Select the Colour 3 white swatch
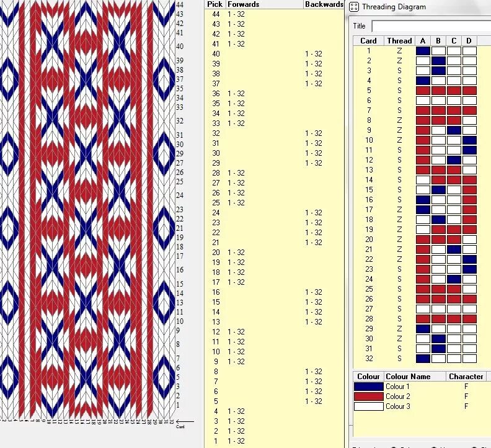 [x=369, y=406]
